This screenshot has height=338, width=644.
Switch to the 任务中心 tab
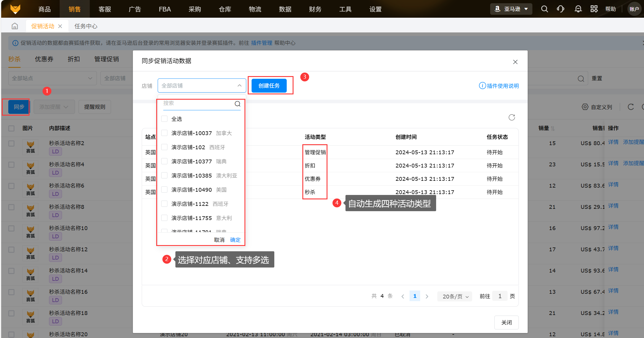point(86,26)
